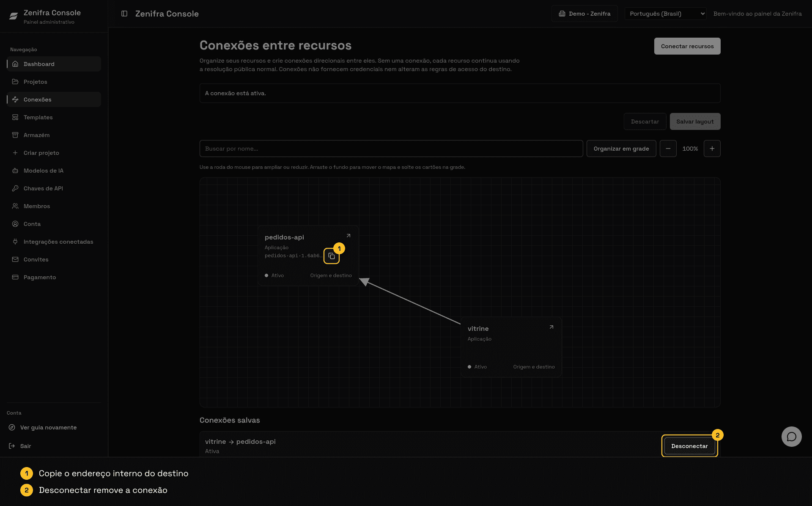Open pedidos-api card arrow link
The height and width of the screenshot is (506, 812).
tap(348, 236)
